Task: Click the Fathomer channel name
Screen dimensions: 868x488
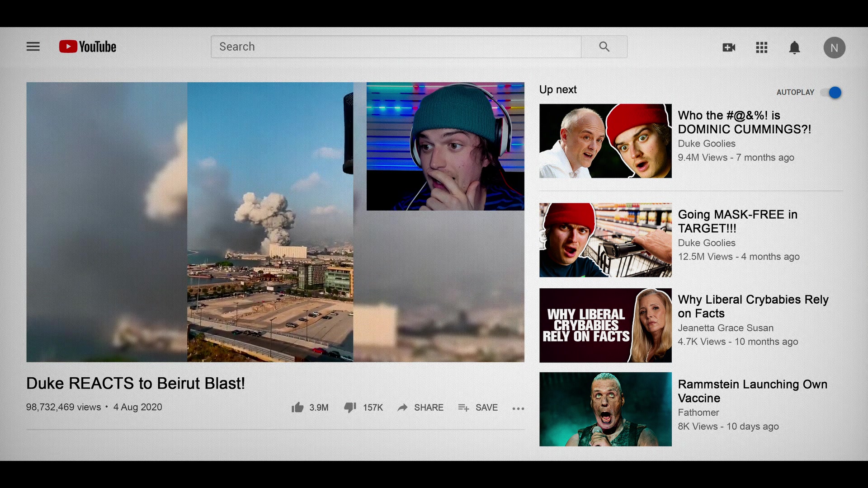Action: (x=698, y=413)
